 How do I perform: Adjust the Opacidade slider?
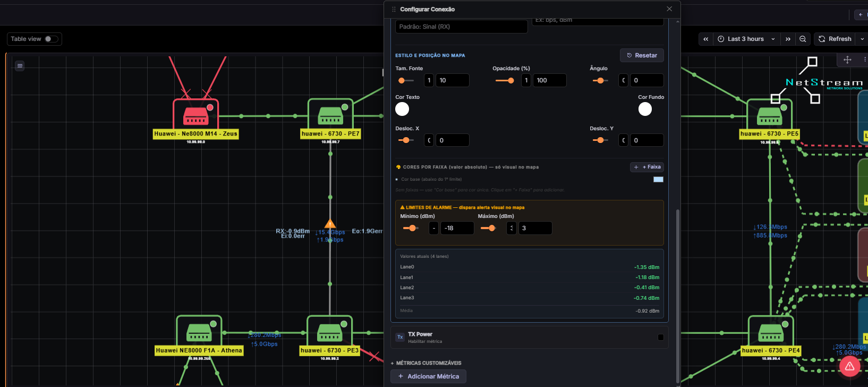pyautogui.click(x=505, y=81)
